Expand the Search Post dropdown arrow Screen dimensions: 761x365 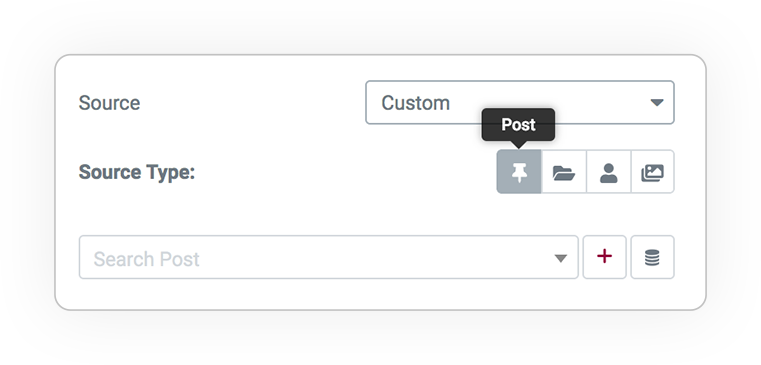[561, 258]
